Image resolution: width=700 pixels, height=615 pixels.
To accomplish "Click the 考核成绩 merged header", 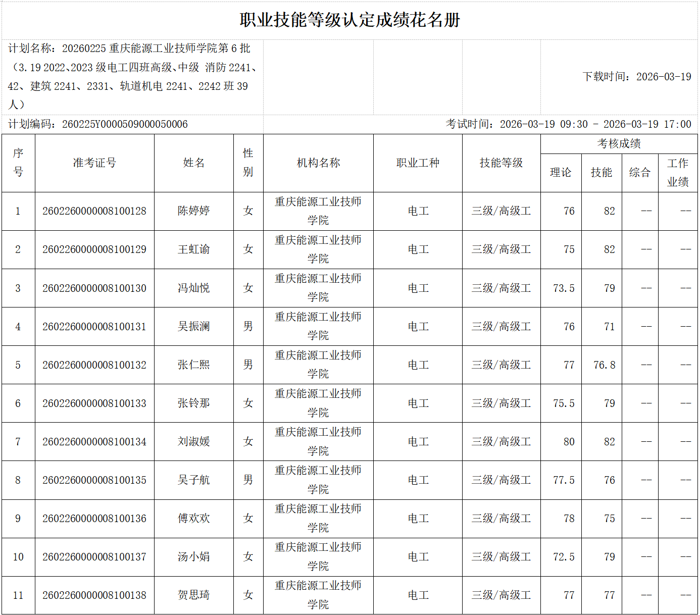I will [619, 143].
